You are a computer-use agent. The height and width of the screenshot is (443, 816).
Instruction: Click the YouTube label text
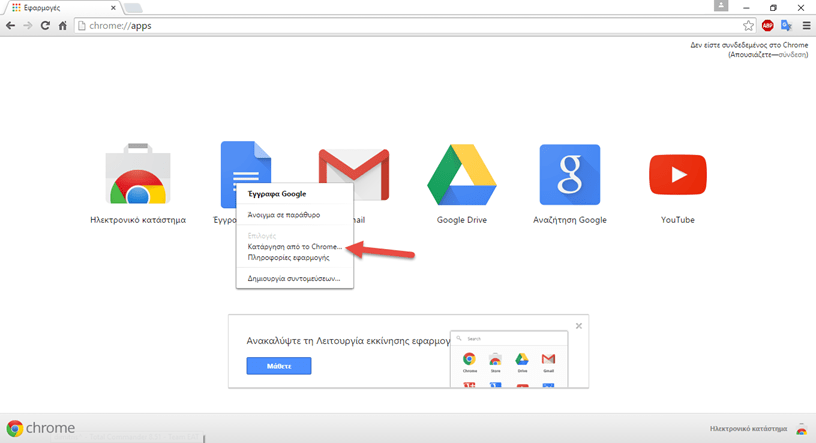point(678,220)
